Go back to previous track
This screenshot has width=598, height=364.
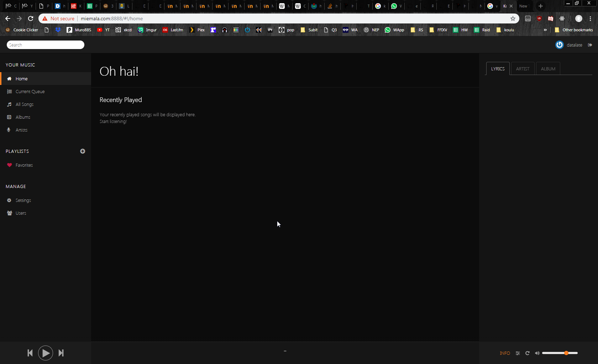point(30,353)
